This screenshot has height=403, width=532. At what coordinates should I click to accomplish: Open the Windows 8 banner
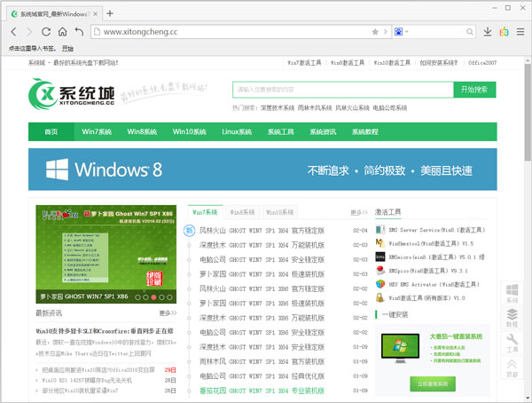pyautogui.click(x=262, y=170)
